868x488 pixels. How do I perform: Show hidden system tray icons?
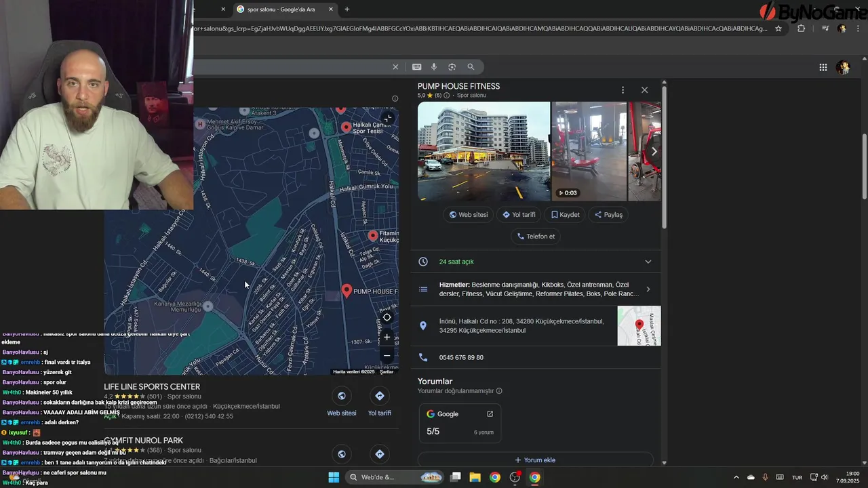736,477
